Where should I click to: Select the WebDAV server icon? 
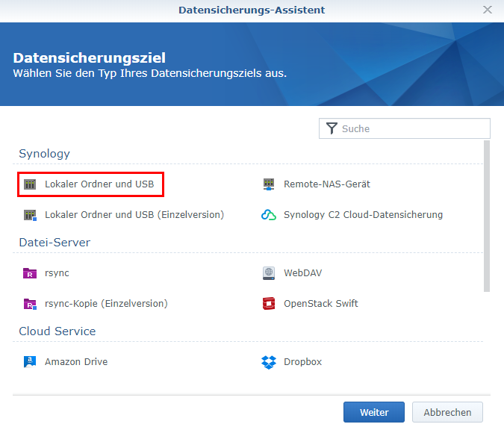tap(269, 273)
